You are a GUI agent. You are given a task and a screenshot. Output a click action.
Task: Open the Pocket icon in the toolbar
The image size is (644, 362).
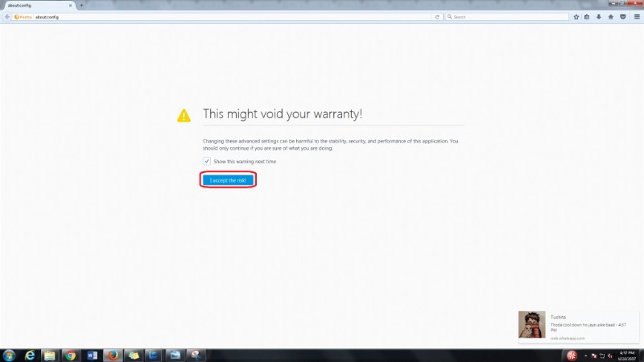pos(623,17)
